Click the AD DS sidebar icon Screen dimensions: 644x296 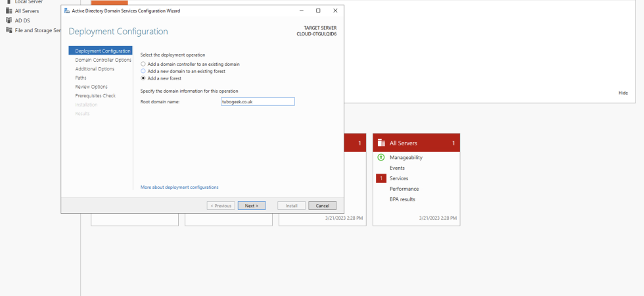tap(9, 20)
